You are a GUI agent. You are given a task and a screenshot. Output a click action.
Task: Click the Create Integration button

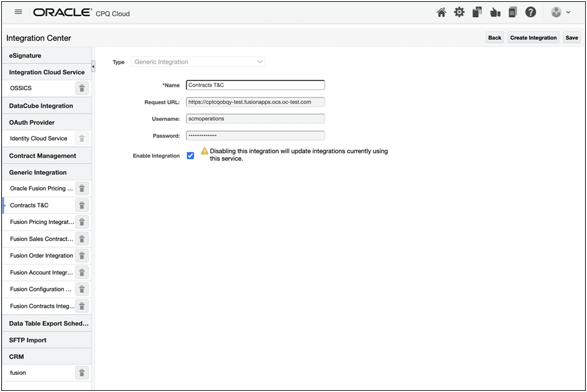point(533,38)
